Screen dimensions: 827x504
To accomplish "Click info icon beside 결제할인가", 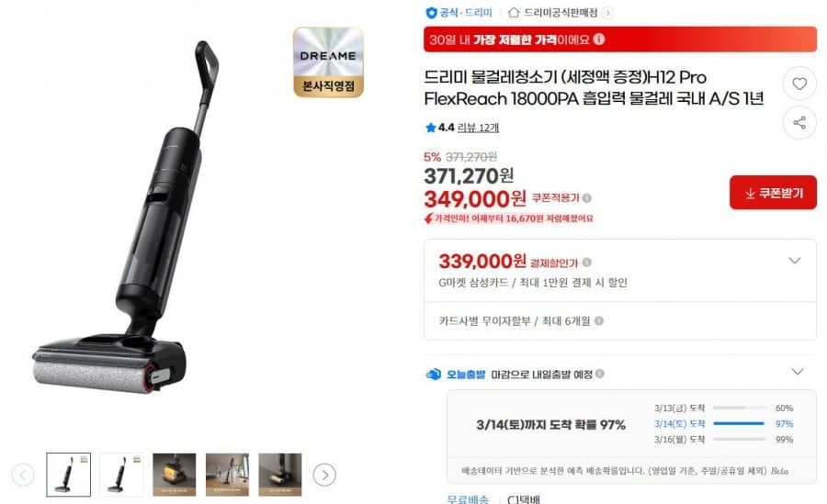I will tap(586, 262).
